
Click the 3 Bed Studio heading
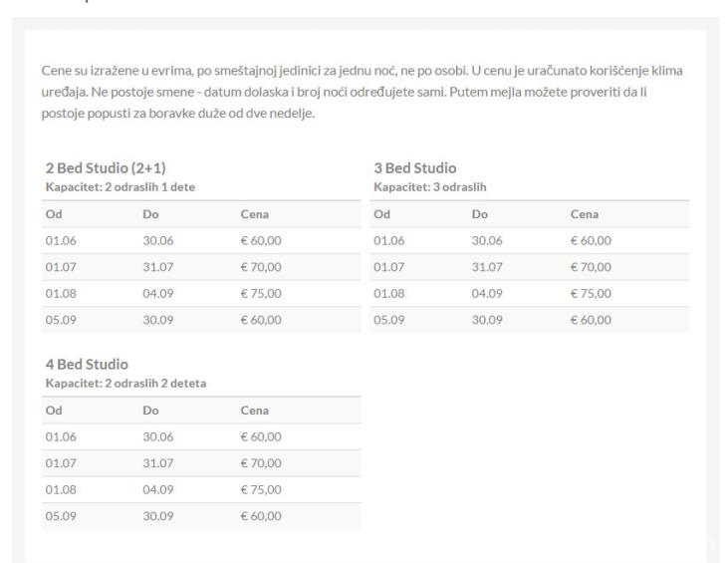[x=415, y=168]
